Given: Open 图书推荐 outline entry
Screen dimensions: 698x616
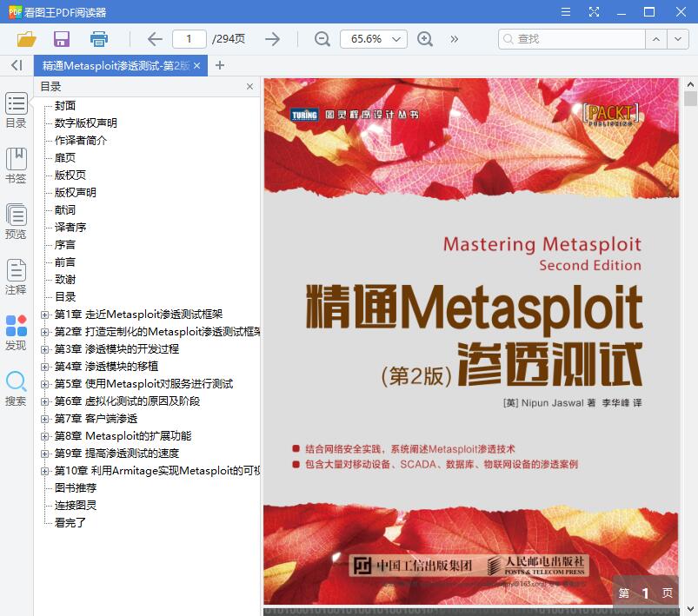Looking at the screenshot, I should click(76, 487).
